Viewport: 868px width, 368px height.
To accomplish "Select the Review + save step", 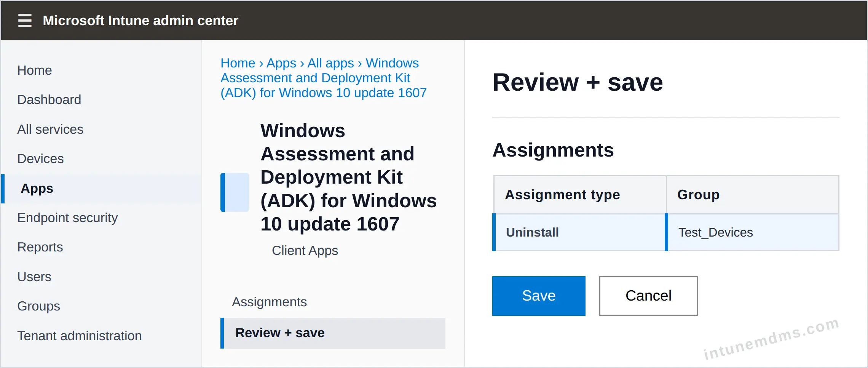I will [333, 333].
